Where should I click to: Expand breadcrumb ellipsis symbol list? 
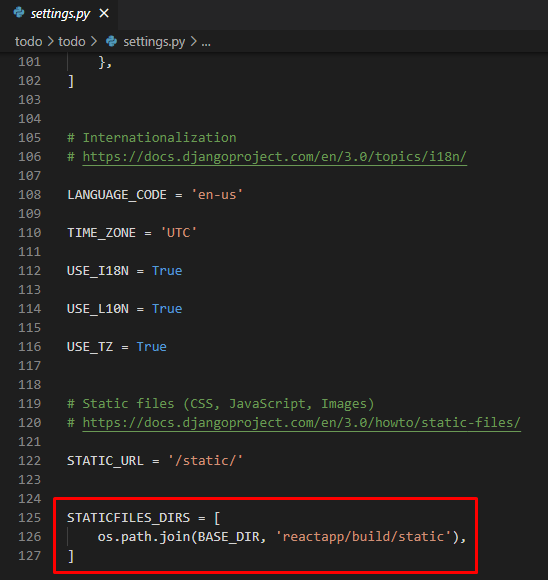pos(206,42)
